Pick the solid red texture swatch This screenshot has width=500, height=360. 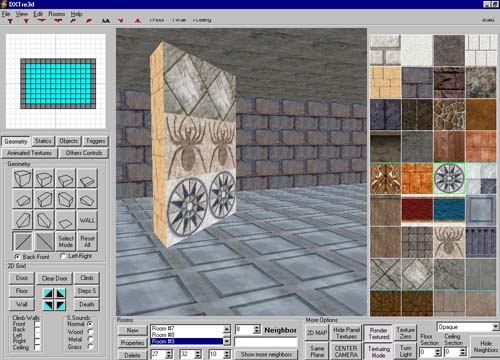(x=417, y=210)
